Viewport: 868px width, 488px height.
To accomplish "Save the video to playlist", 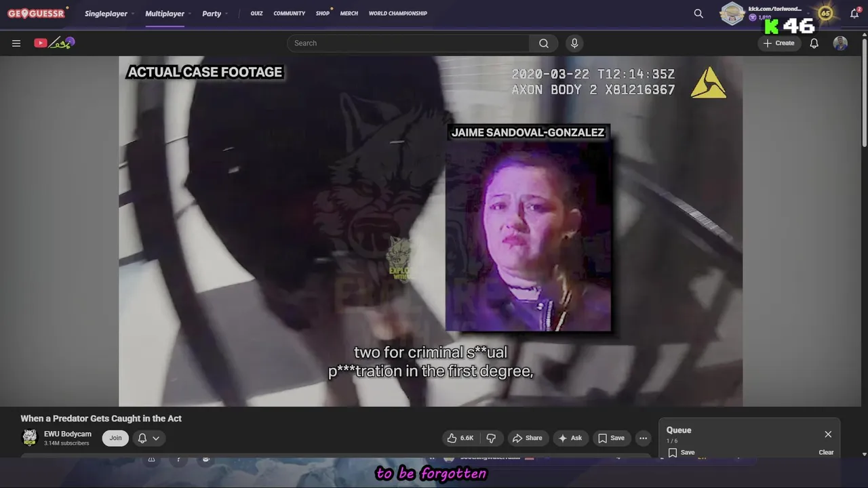I will (611, 438).
